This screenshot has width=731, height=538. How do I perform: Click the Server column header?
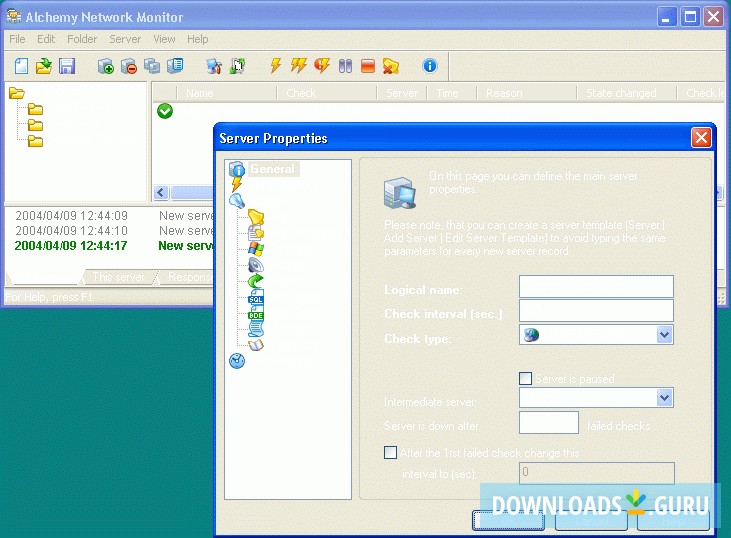402,93
